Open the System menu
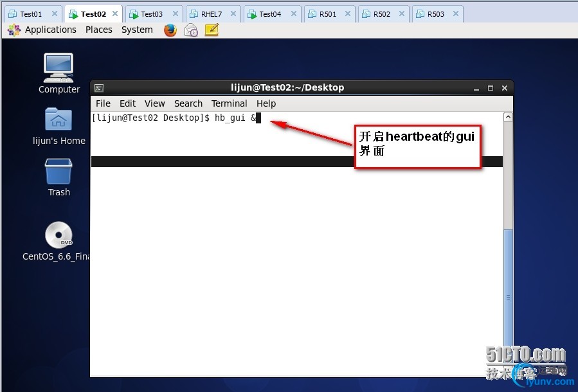The width and height of the screenshot is (578, 392). [x=137, y=30]
